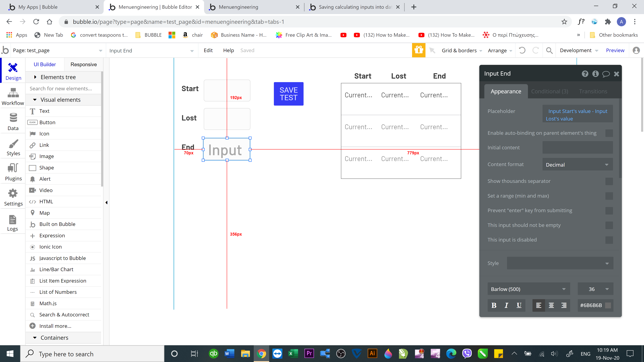The height and width of the screenshot is (362, 644).
Task: Toggle bold text formatting
Action: tap(494, 305)
